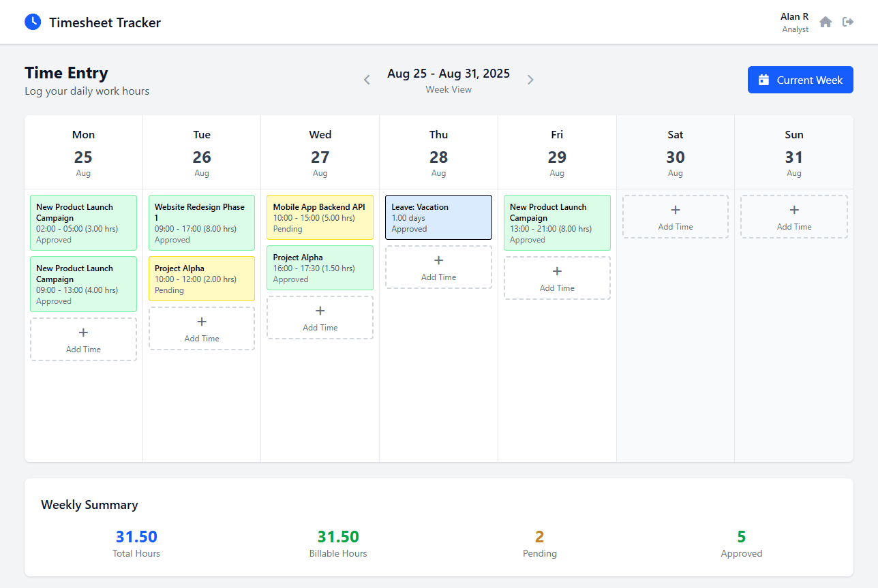Open Tuesday's pending Project Alpha entry
Image resolution: width=878 pixels, height=588 pixels.
pyautogui.click(x=202, y=279)
